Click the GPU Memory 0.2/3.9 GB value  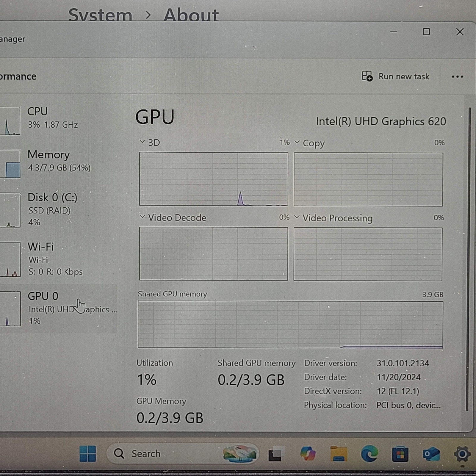pyautogui.click(x=170, y=418)
